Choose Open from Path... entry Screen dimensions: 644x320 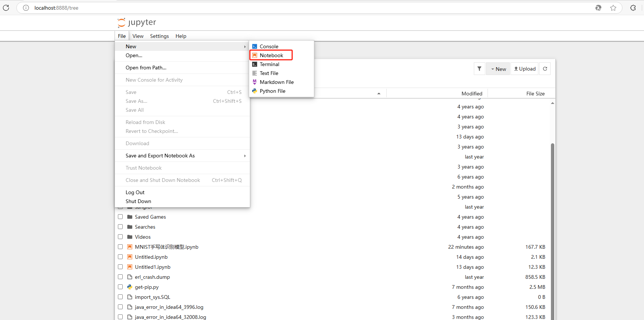click(x=182, y=68)
